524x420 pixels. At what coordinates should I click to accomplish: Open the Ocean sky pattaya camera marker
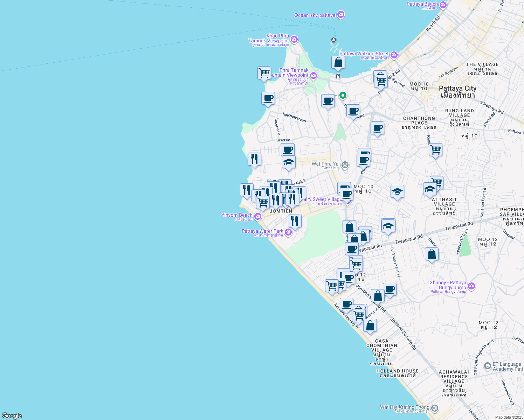click(x=341, y=15)
